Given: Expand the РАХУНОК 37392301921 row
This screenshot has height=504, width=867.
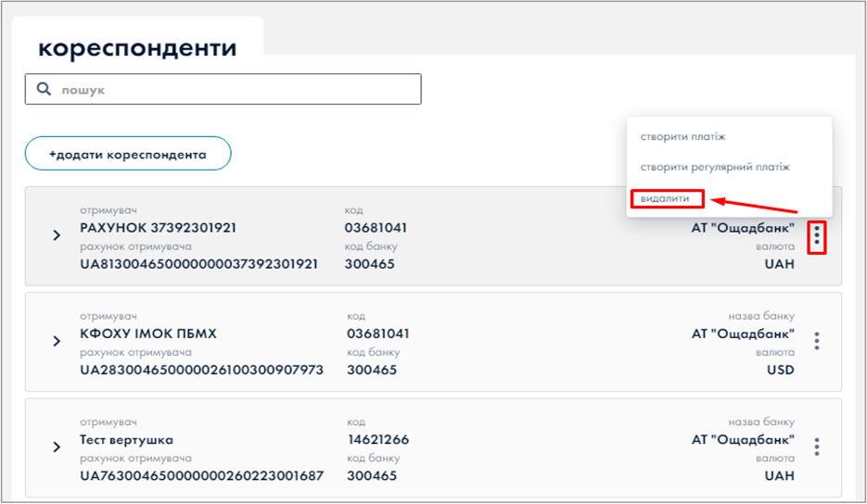Looking at the screenshot, I should (57, 236).
